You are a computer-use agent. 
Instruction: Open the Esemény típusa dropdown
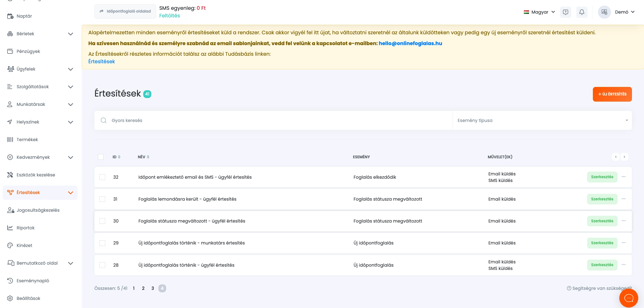(542, 120)
